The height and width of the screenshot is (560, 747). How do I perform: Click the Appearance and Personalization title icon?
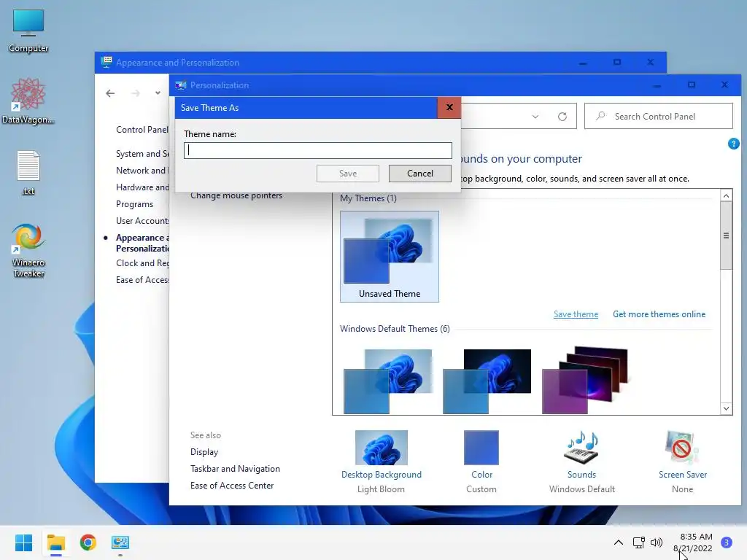pos(107,63)
